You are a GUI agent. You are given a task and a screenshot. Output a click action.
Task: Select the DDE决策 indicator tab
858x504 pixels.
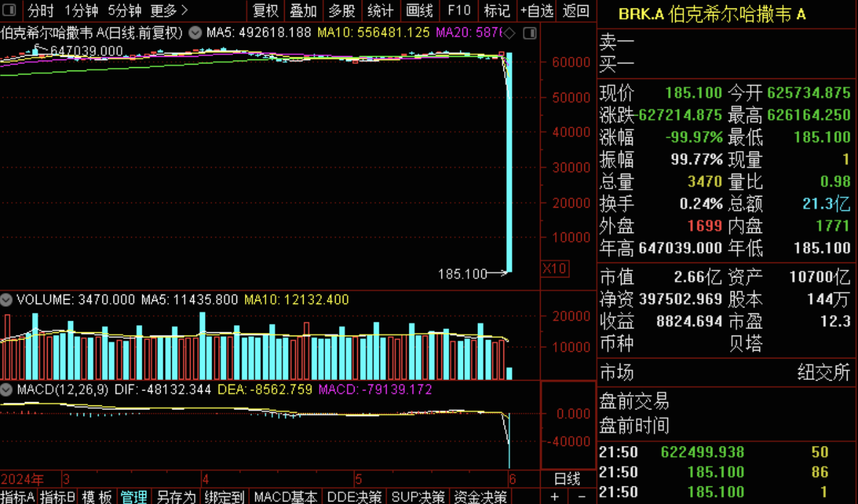(x=356, y=497)
